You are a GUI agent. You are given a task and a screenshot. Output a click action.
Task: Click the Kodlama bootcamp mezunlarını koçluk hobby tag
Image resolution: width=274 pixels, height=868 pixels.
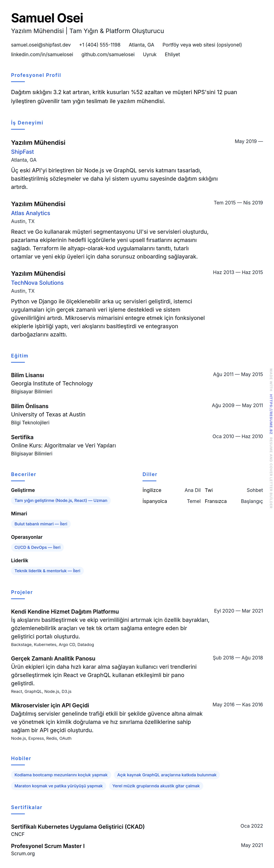click(x=61, y=775)
